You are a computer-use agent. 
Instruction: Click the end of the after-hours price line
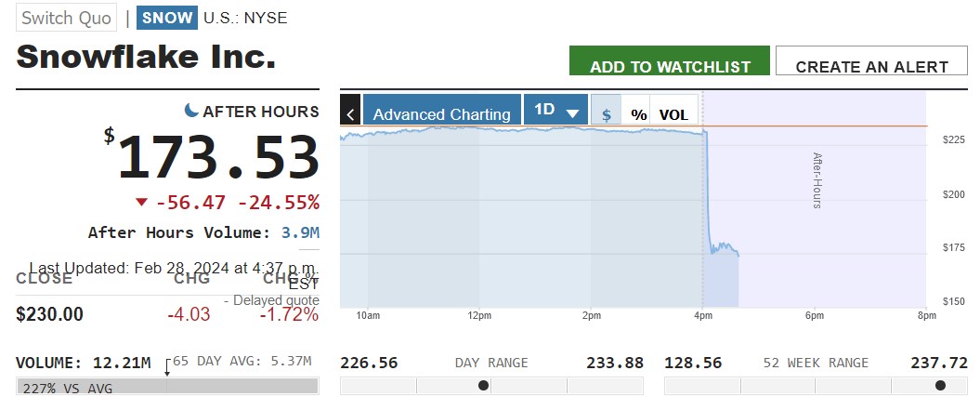click(738, 254)
